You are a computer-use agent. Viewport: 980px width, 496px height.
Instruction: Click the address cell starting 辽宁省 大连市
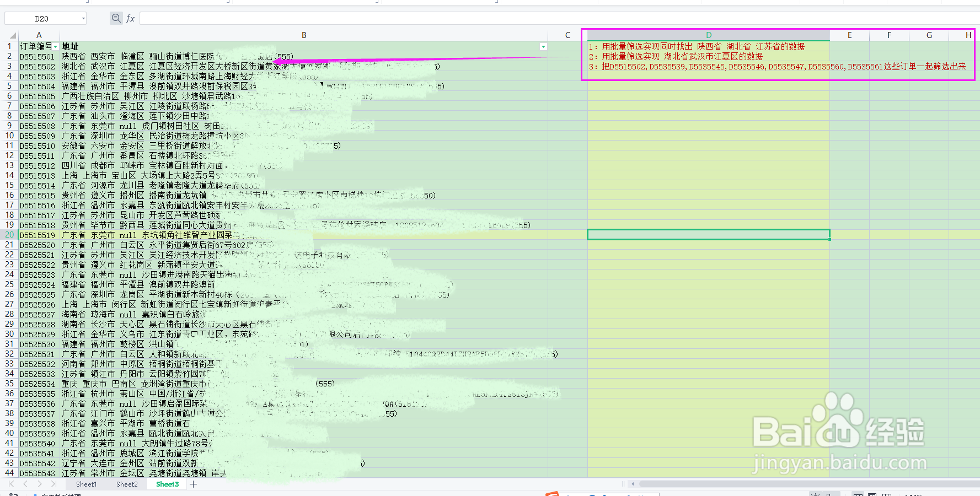pyautogui.click(x=304, y=463)
